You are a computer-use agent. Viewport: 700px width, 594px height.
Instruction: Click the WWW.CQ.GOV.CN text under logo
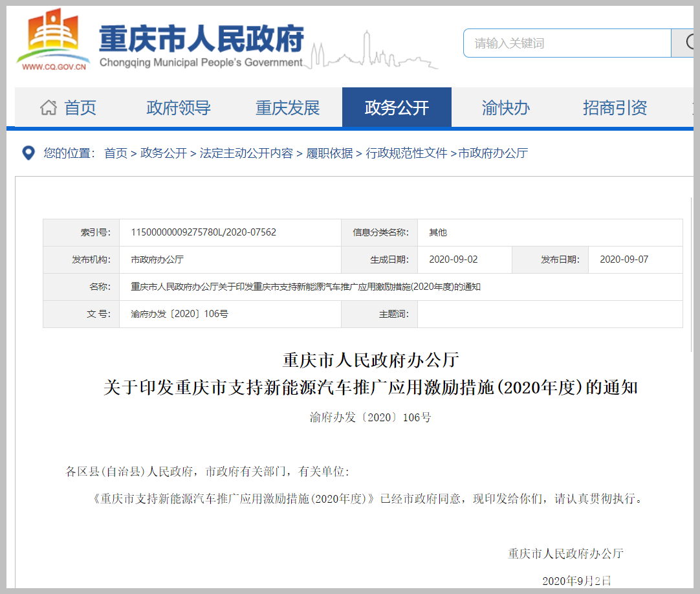pos(54,67)
